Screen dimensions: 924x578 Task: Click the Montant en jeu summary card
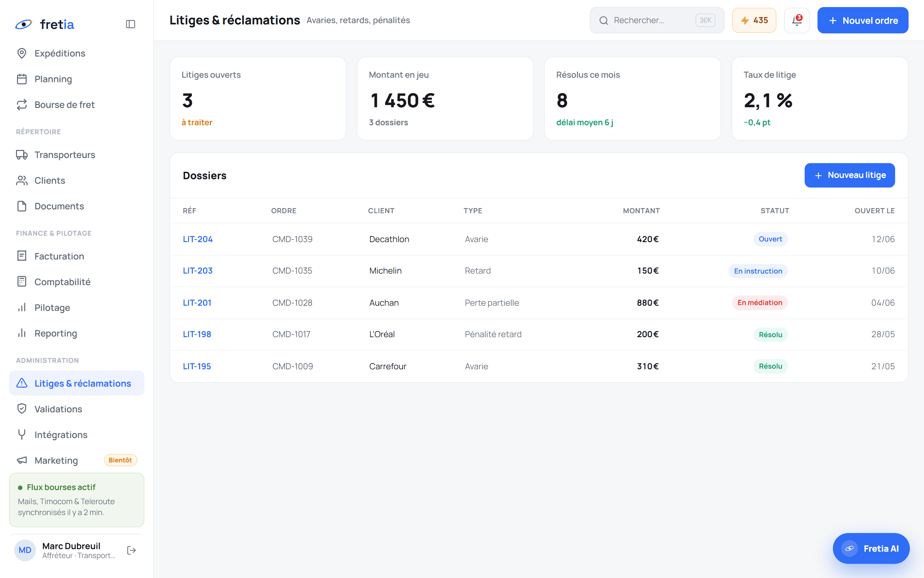pos(445,99)
